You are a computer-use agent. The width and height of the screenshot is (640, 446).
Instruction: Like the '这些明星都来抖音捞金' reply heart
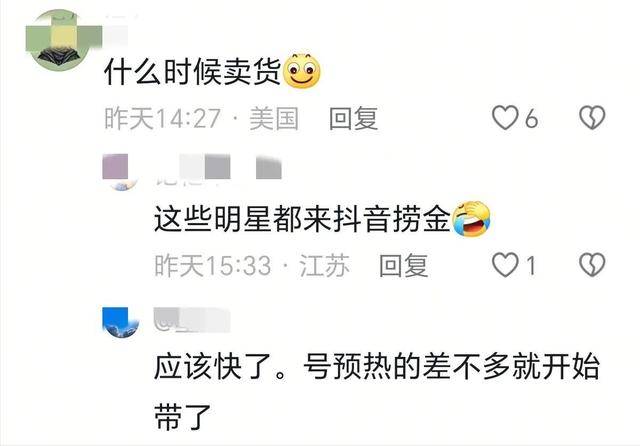coord(505,265)
